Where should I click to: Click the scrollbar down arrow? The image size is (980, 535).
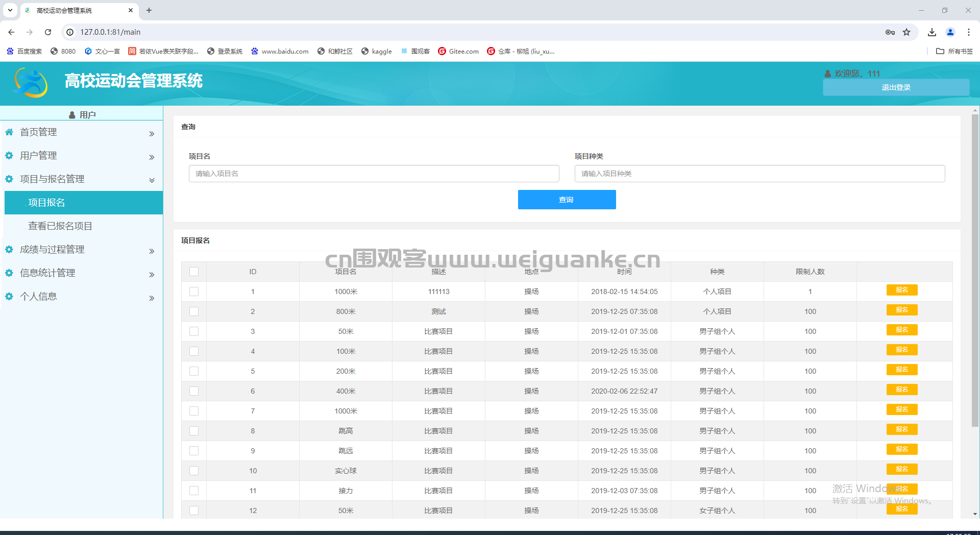[x=975, y=514]
